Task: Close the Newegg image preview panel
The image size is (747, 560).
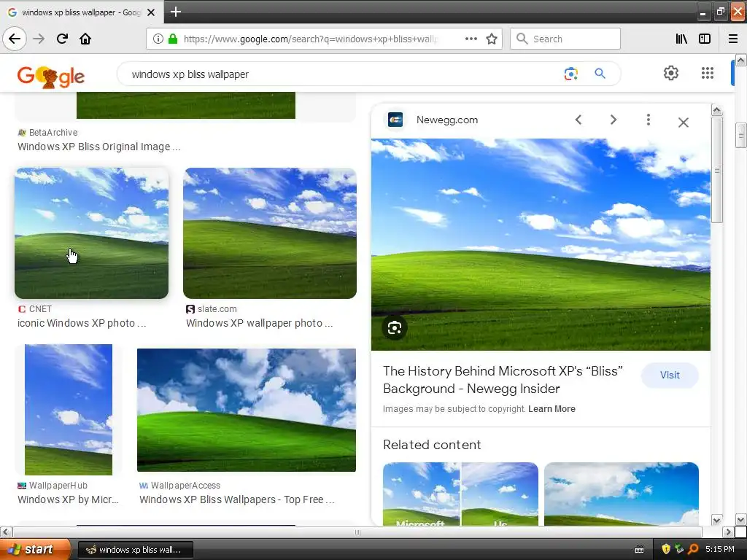Action: coord(683,122)
